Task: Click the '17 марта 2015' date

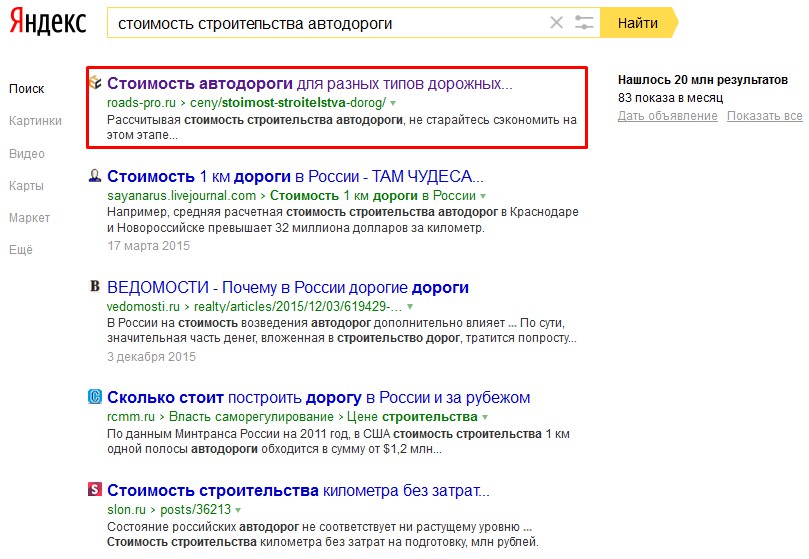Action: point(148,246)
